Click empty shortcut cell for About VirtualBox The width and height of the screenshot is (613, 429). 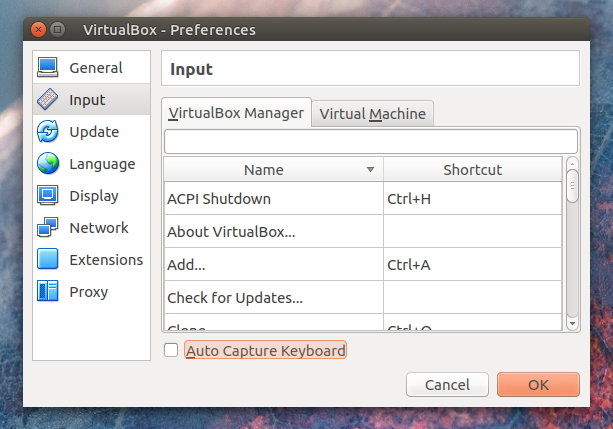[x=473, y=232]
